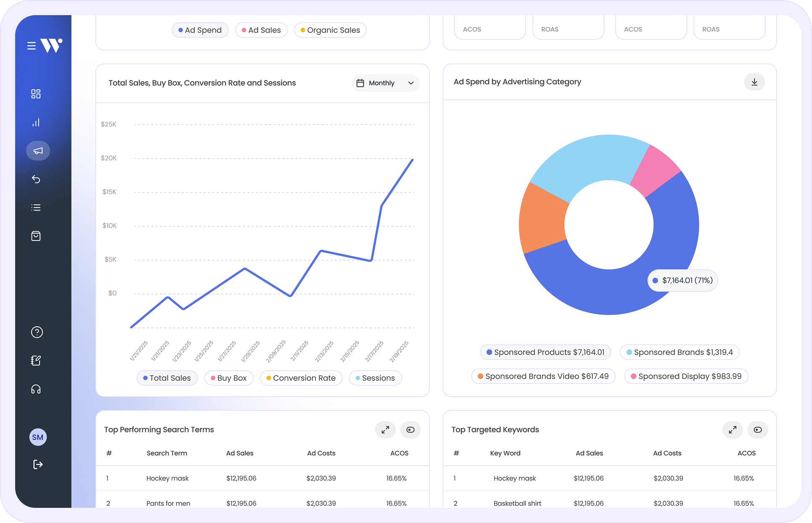Open the Monthly period dropdown

385,83
